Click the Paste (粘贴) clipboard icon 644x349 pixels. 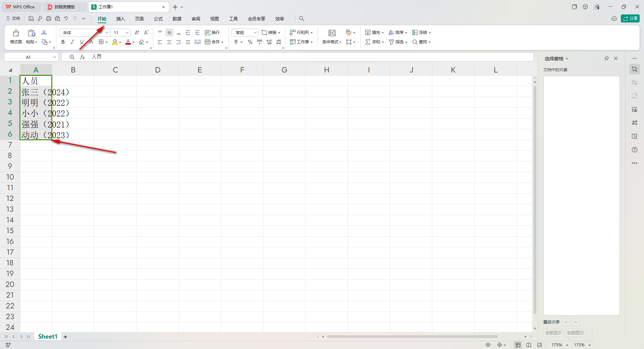coord(32,33)
